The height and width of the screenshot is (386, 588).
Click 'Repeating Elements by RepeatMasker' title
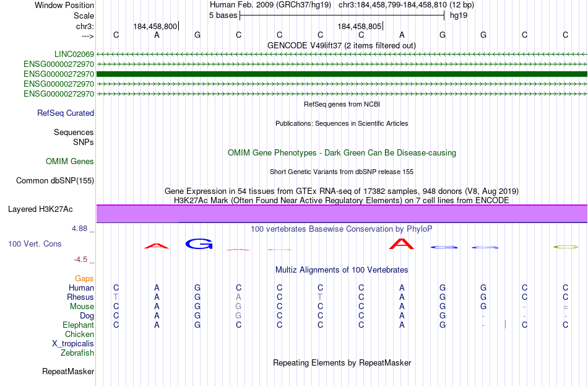coord(342,362)
